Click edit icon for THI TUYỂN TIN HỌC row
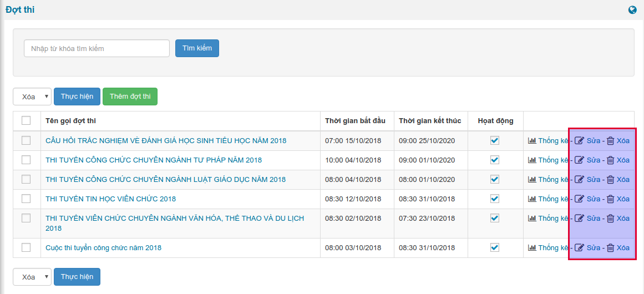Screen dimensions: 644x294 click(579, 199)
